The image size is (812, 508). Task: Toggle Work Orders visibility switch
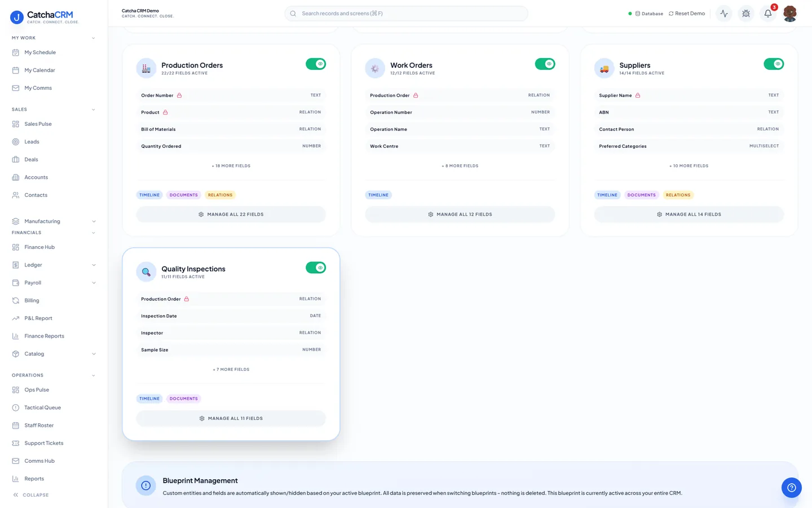tap(545, 64)
